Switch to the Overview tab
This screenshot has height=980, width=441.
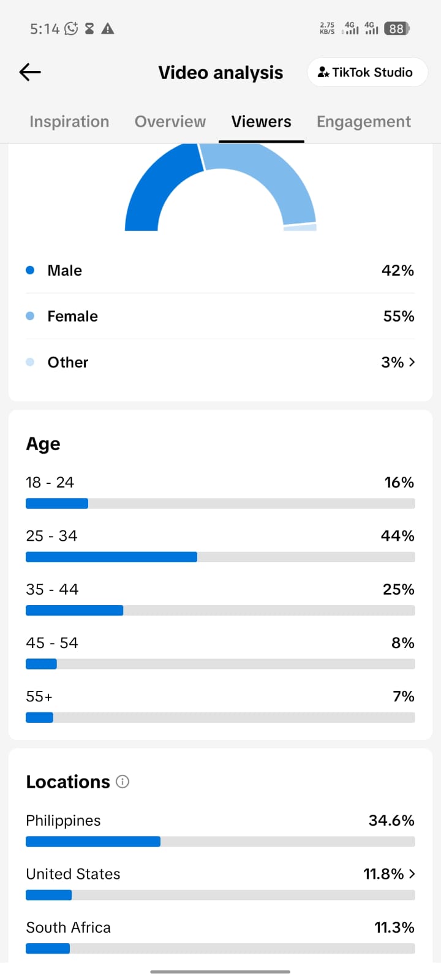pyautogui.click(x=170, y=121)
